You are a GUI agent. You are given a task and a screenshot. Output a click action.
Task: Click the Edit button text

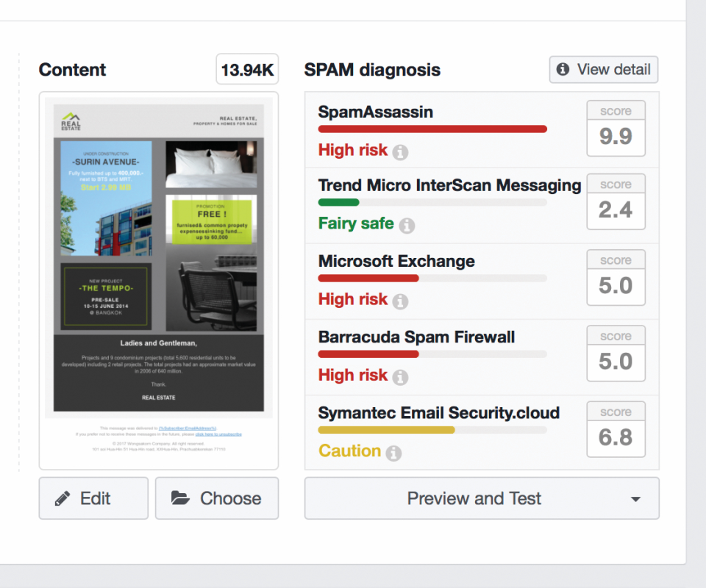coord(95,498)
